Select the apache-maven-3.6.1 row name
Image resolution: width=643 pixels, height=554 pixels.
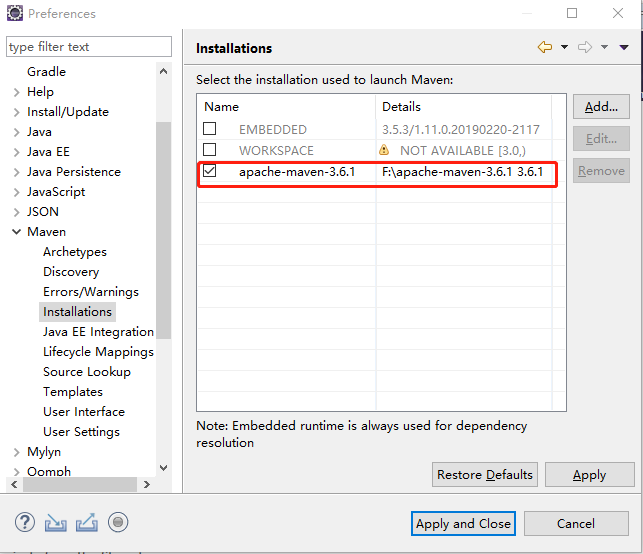tap(297, 172)
